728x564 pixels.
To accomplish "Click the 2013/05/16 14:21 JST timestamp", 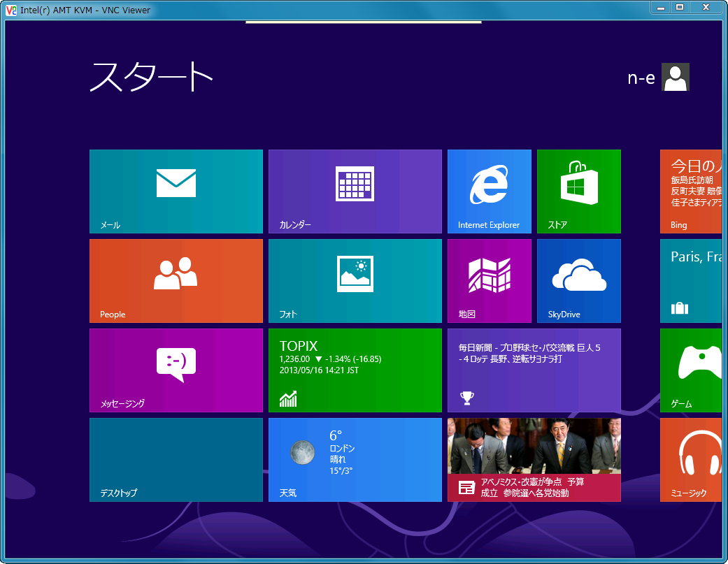I will tap(319, 370).
